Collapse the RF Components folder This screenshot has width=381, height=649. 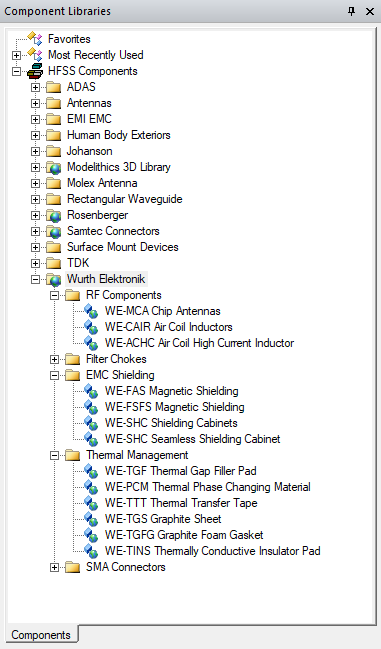click(x=54, y=296)
